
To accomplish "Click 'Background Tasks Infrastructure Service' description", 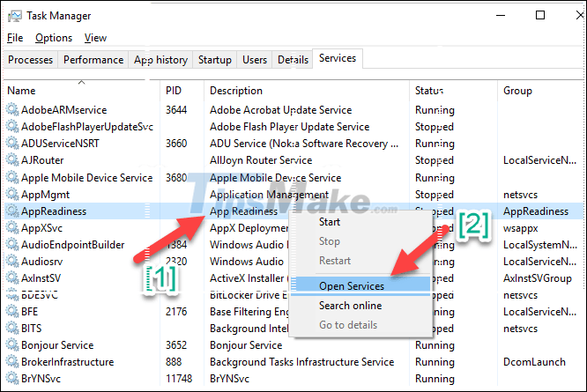I will [301, 362].
